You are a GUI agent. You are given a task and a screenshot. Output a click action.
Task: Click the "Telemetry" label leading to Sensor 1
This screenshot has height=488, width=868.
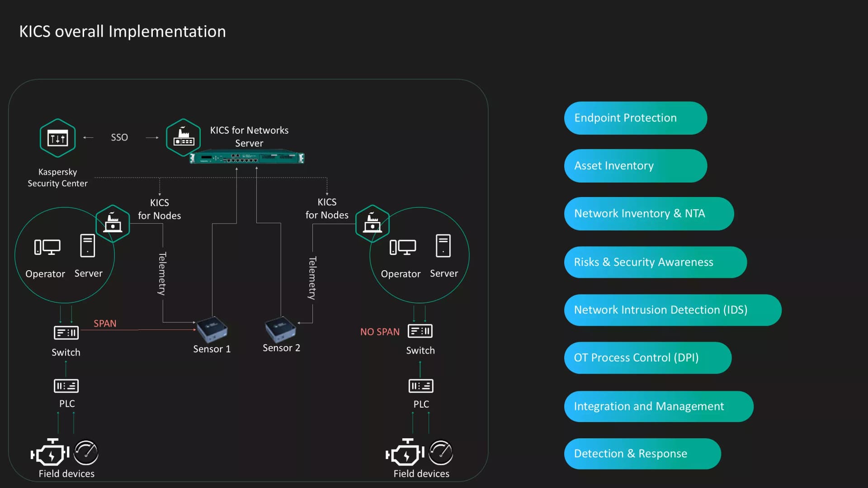[162, 274]
